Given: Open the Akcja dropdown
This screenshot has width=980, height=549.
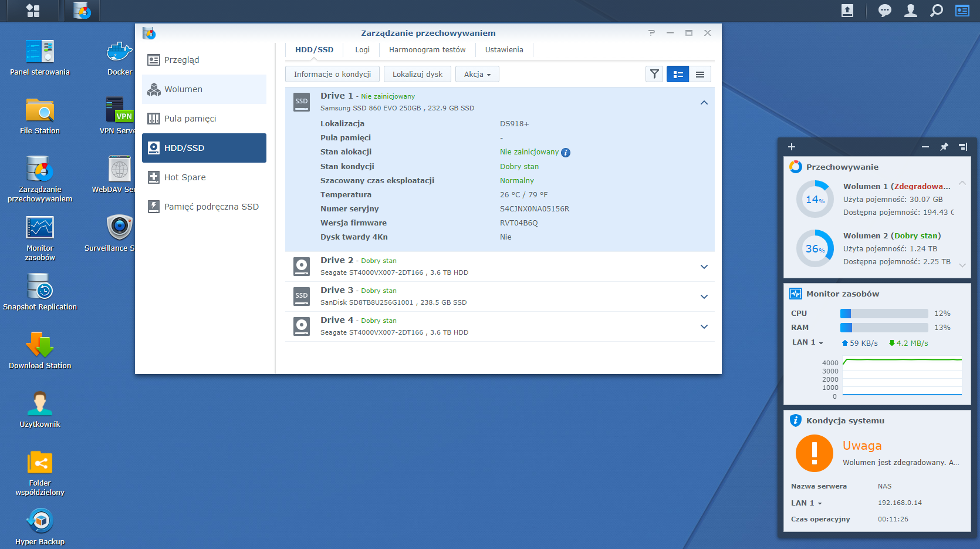Looking at the screenshot, I should (x=477, y=74).
